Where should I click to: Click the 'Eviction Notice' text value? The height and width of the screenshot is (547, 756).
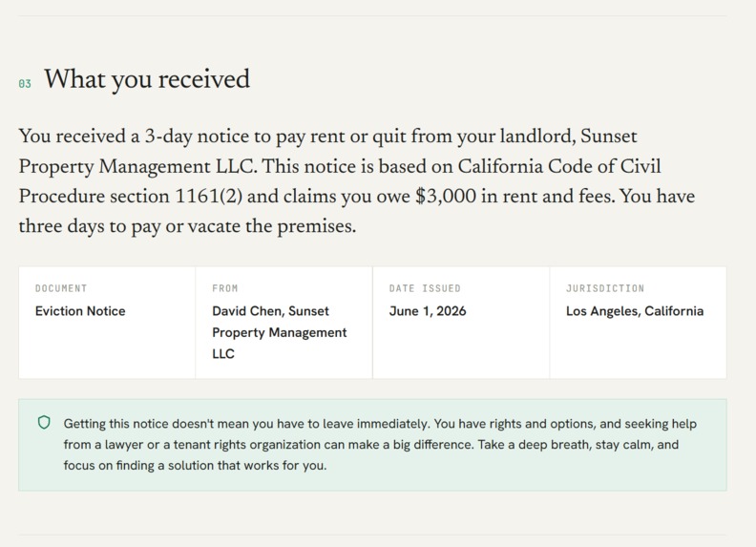[80, 311]
